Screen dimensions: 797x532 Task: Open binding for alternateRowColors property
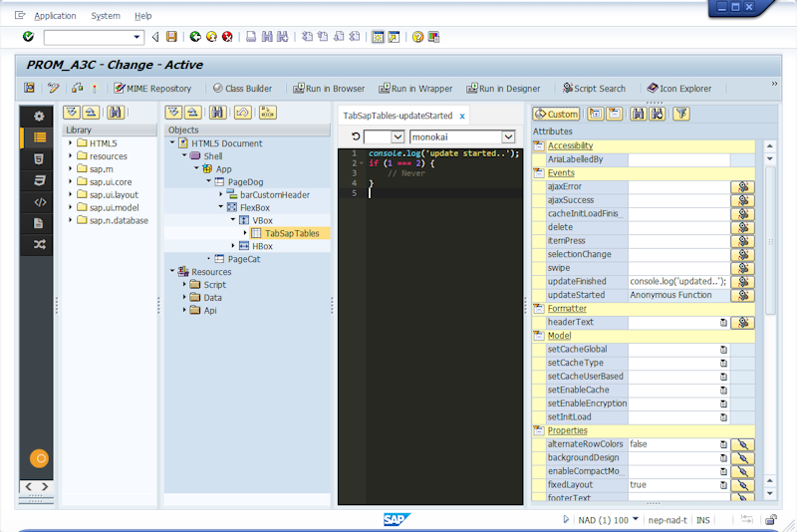[x=742, y=444]
